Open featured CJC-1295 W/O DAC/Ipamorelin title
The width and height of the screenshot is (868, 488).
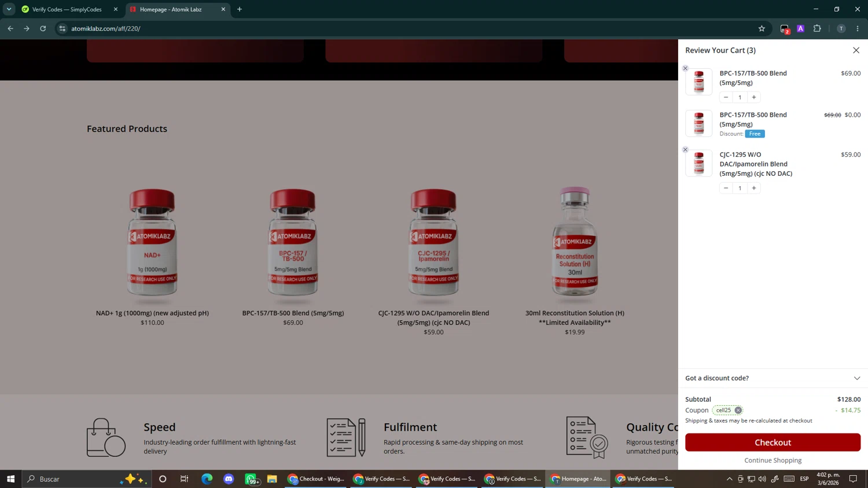point(433,318)
